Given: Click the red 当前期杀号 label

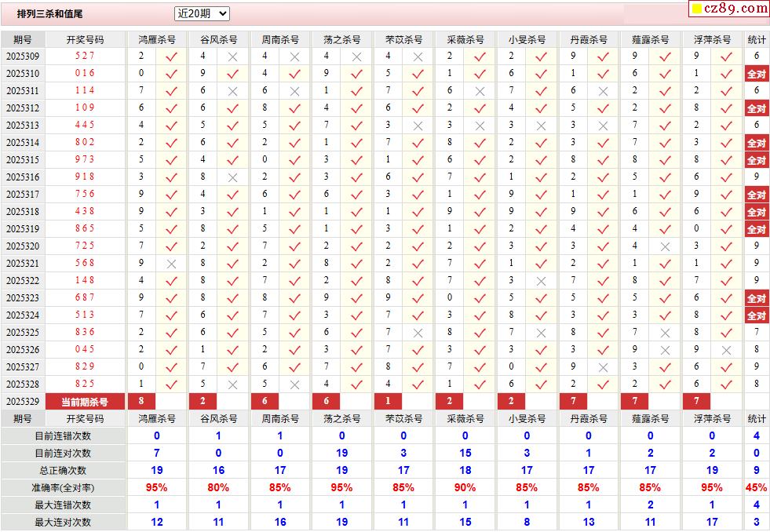Looking at the screenshot, I should 85,402.
